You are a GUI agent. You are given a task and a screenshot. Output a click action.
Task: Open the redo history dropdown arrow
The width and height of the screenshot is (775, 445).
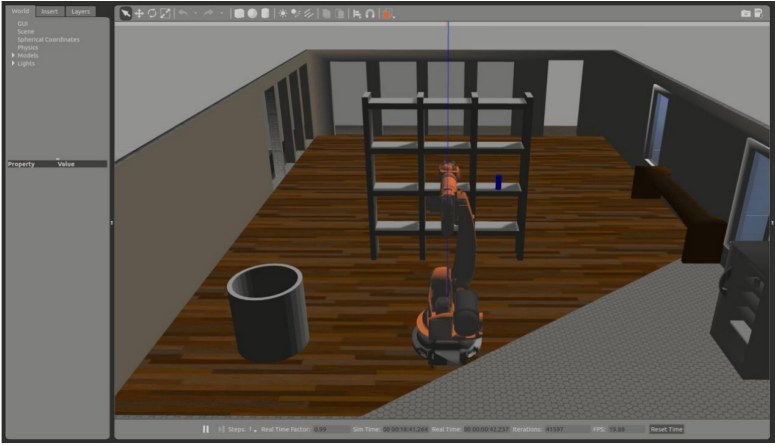(x=221, y=13)
